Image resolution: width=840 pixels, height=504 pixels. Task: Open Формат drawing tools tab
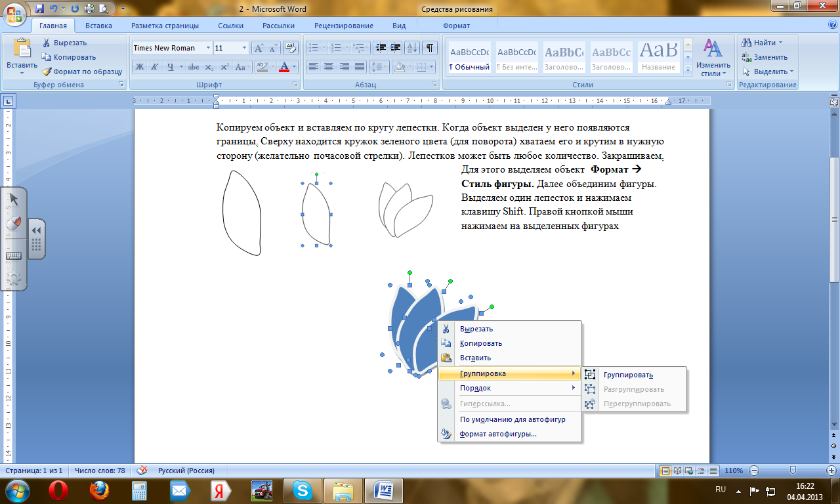pos(456,26)
